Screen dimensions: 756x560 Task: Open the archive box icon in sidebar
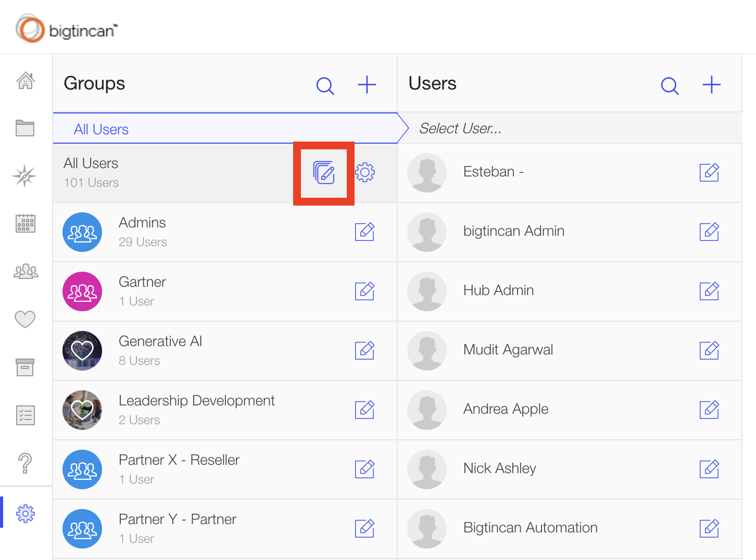tap(25, 367)
